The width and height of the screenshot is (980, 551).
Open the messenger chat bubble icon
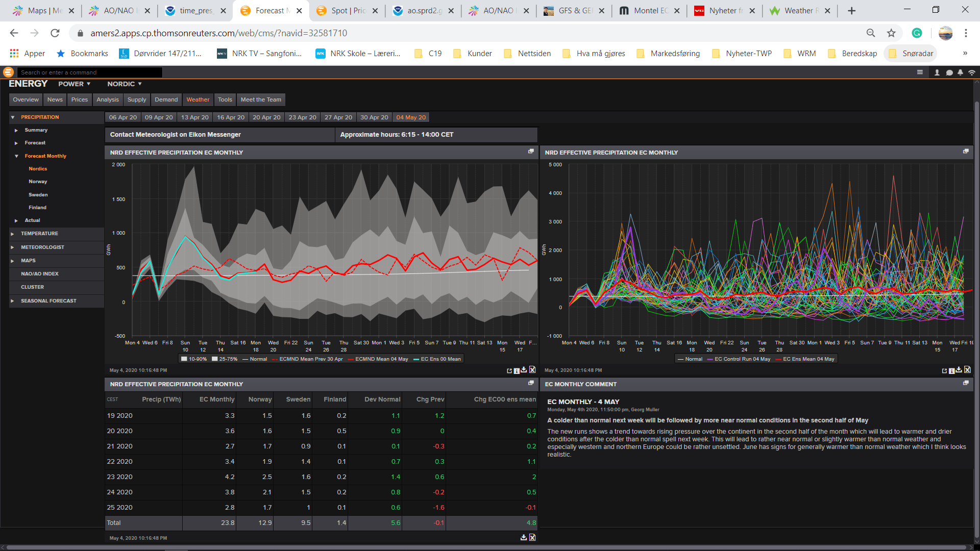pos(949,72)
